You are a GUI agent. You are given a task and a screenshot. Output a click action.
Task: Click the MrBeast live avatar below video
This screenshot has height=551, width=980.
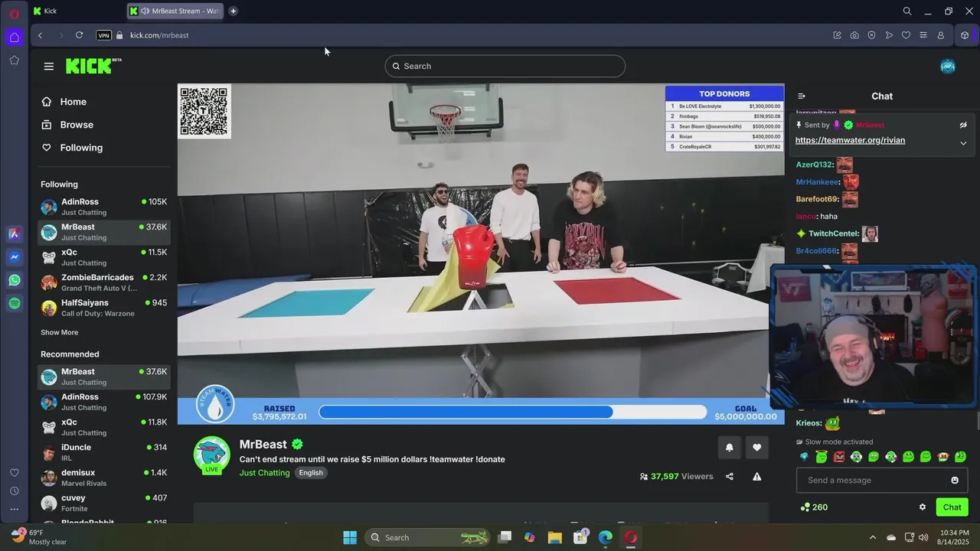(212, 455)
